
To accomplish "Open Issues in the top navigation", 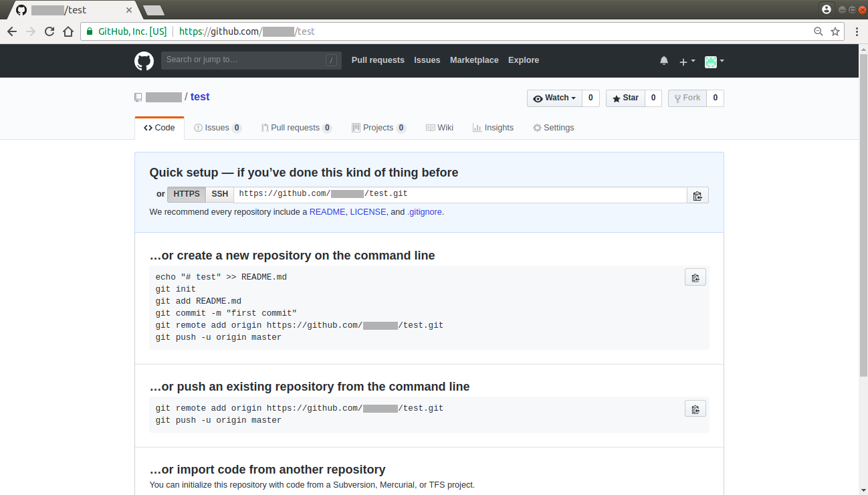I will [427, 60].
